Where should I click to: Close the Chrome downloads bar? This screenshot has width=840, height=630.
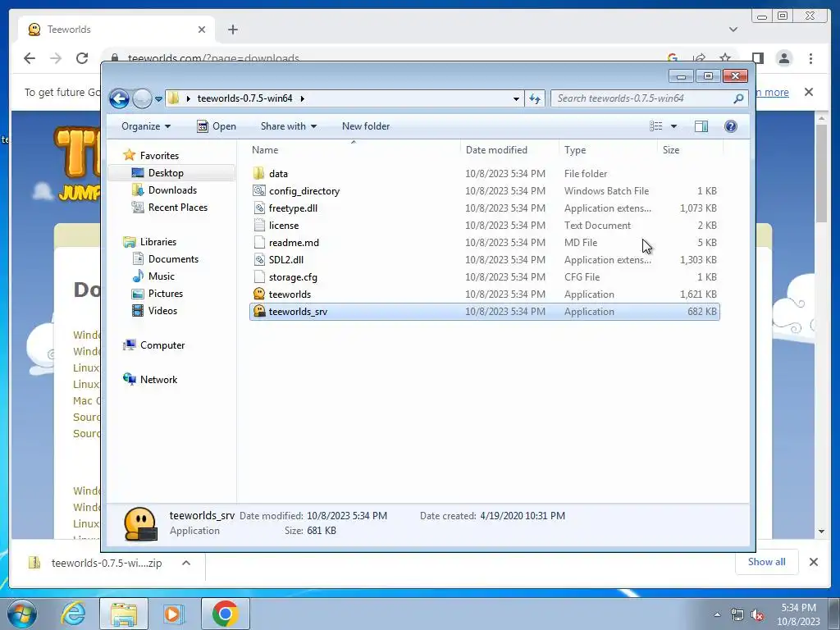pos(813,562)
